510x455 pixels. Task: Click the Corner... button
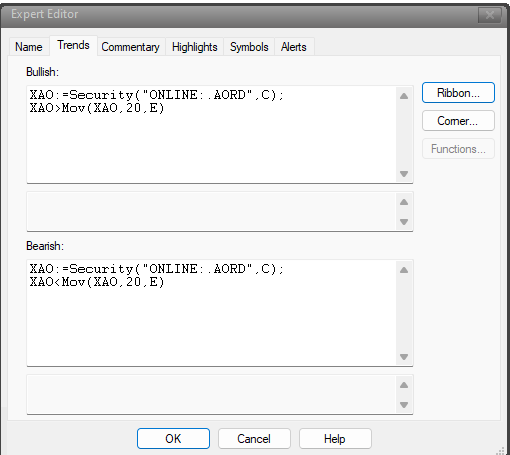(458, 121)
